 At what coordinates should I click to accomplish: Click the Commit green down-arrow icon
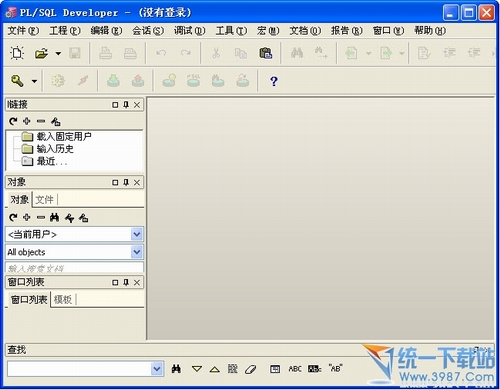(x=113, y=81)
